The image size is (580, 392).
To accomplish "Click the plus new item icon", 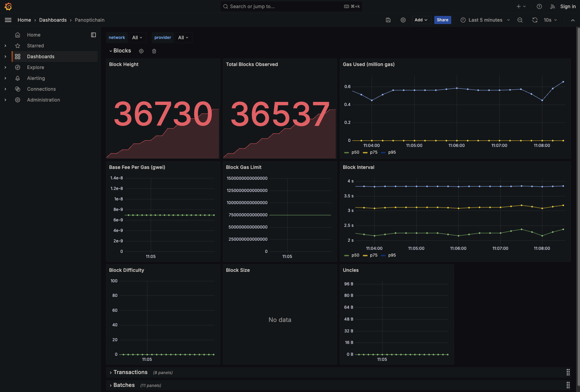I will 521,6.
